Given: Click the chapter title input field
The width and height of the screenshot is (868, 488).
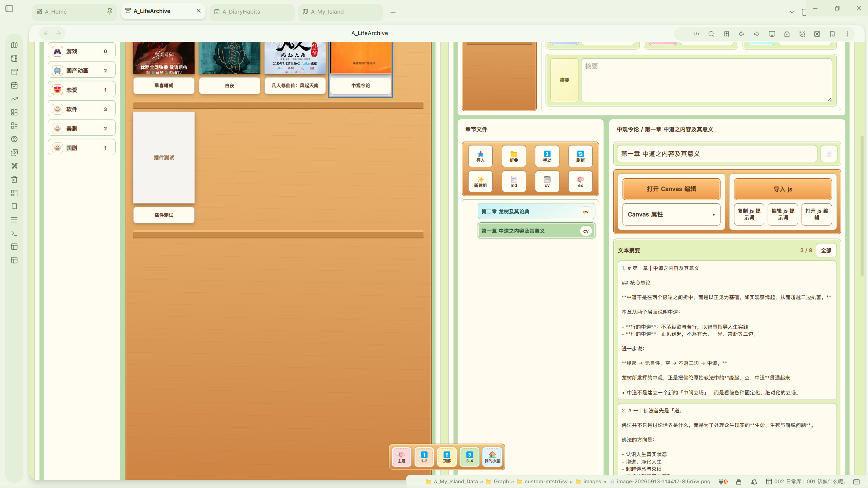Looking at the screenshot, I should point(717,154).
